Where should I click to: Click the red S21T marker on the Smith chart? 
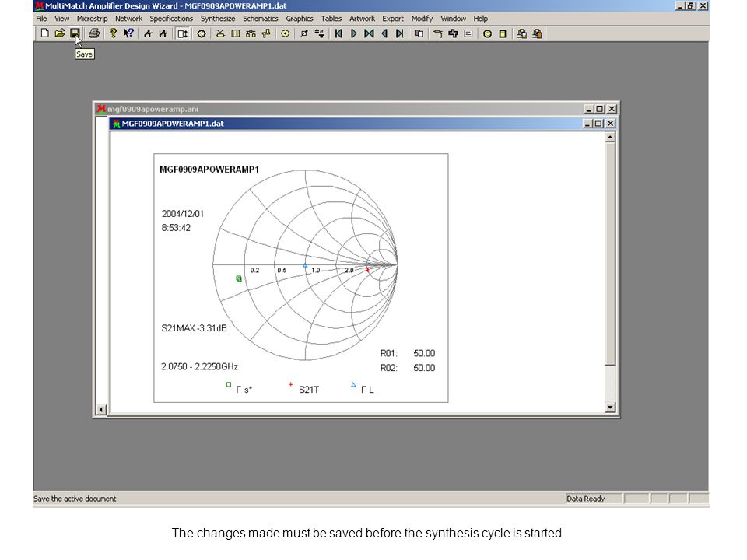click(367, 270)
